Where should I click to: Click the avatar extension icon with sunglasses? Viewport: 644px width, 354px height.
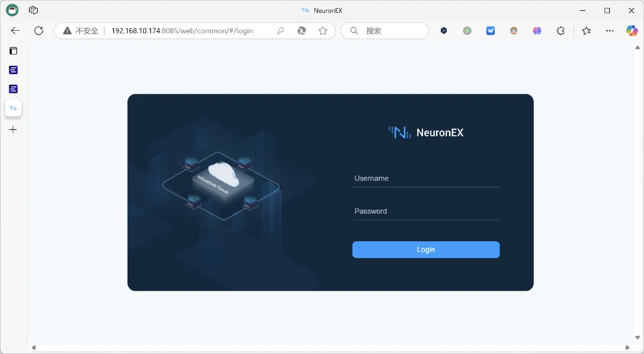(x=514, y=31)
